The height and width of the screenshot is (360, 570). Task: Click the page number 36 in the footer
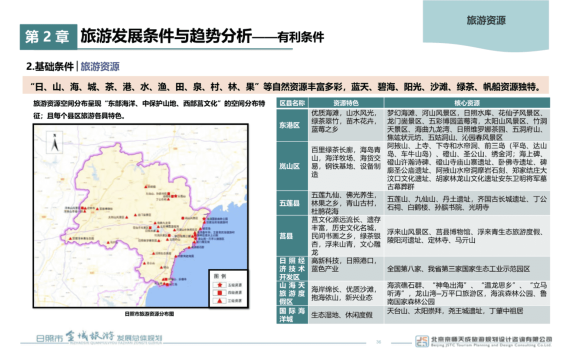[378, 342]
